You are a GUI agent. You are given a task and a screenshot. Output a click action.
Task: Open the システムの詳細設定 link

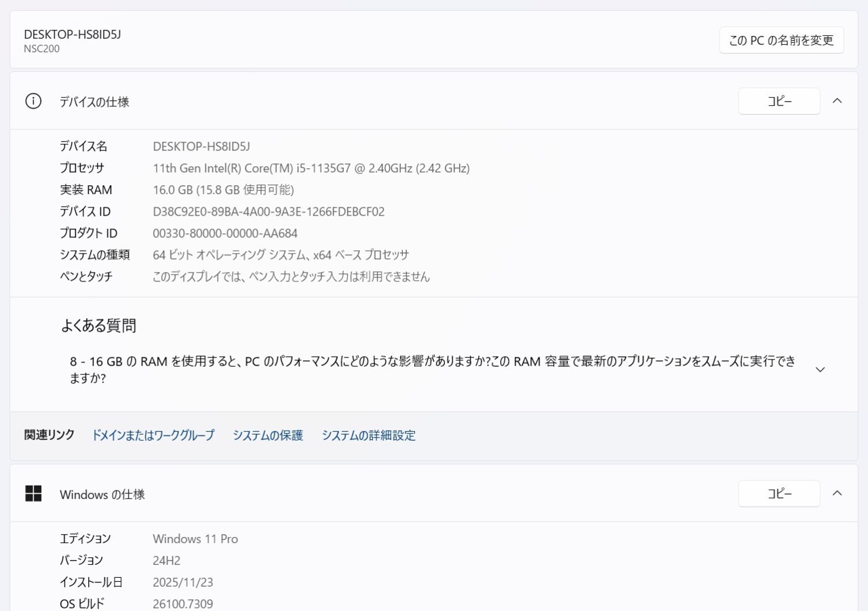point(368,435)
